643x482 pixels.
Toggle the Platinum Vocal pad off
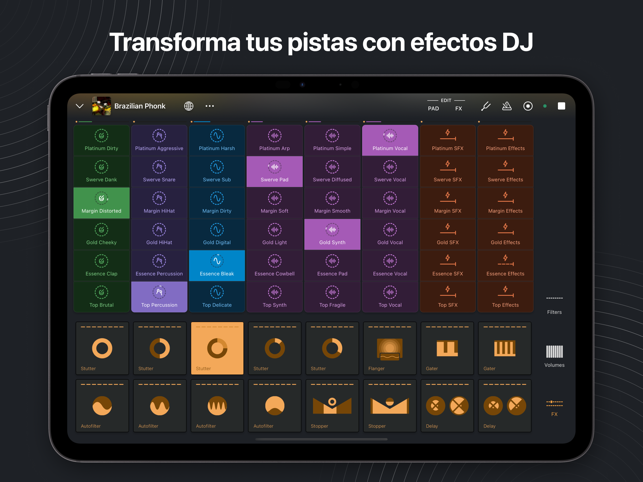[x=390, y=140]
